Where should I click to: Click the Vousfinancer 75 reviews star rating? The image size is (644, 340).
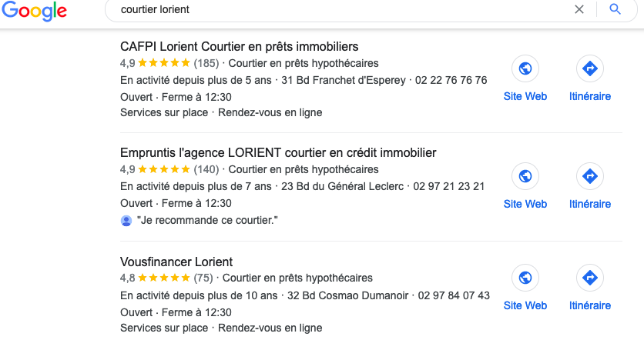tap(164, 278)
